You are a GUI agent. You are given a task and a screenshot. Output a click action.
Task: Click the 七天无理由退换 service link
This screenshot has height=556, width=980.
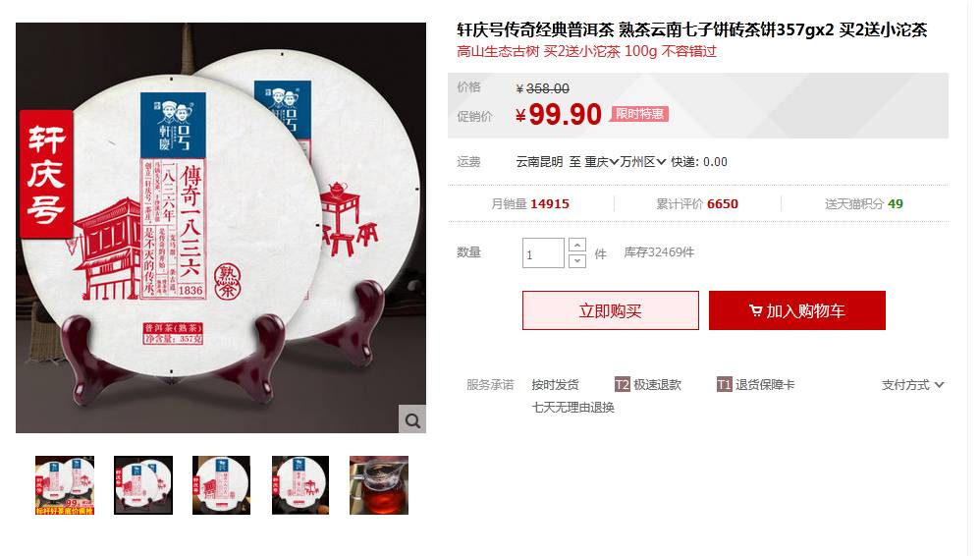pyautogui.click(x=573, y=408)
